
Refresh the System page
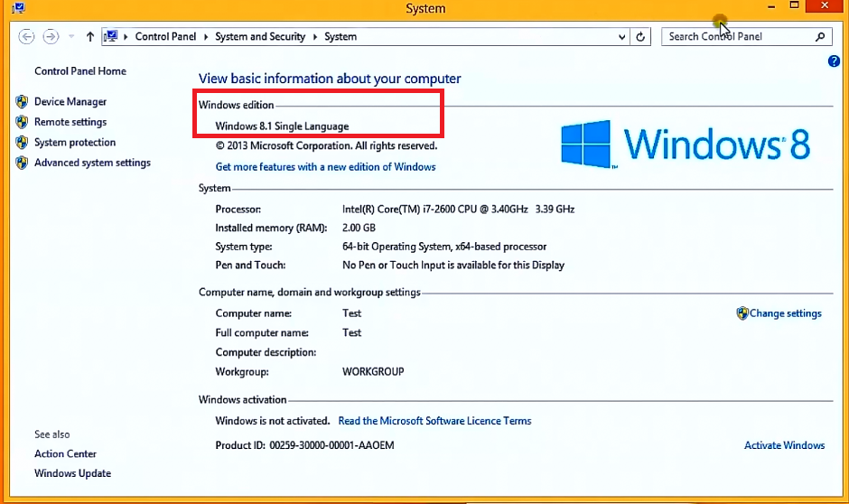point(640,37)
